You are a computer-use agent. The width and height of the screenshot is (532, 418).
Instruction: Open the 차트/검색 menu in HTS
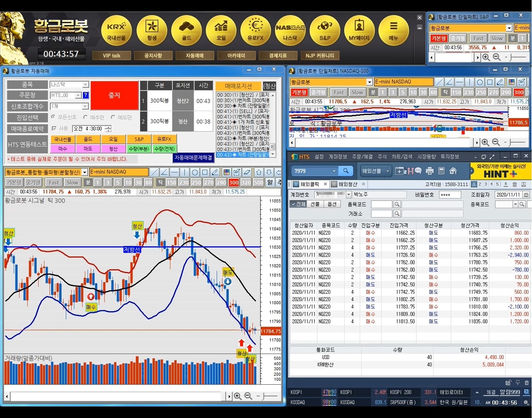[x=402, y=157]
